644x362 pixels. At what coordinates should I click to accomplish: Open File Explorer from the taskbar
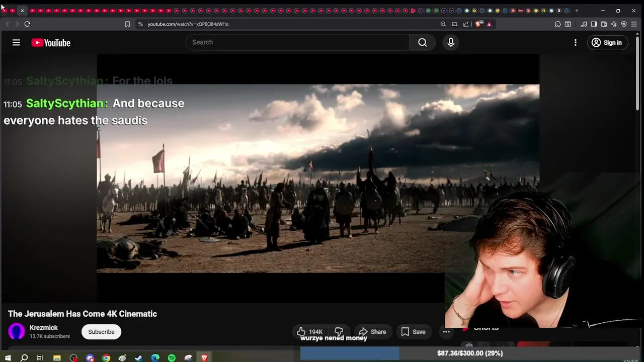coord(57,358)
